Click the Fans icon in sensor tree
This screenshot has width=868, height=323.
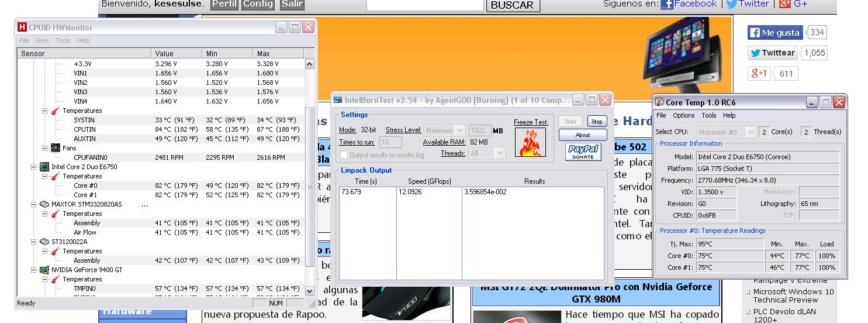[55, 148]
